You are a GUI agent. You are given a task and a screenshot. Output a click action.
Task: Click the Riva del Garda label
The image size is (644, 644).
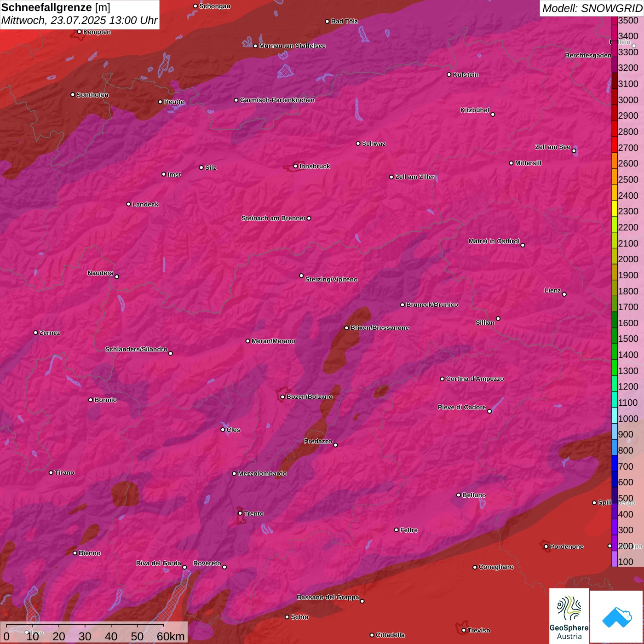159,563
